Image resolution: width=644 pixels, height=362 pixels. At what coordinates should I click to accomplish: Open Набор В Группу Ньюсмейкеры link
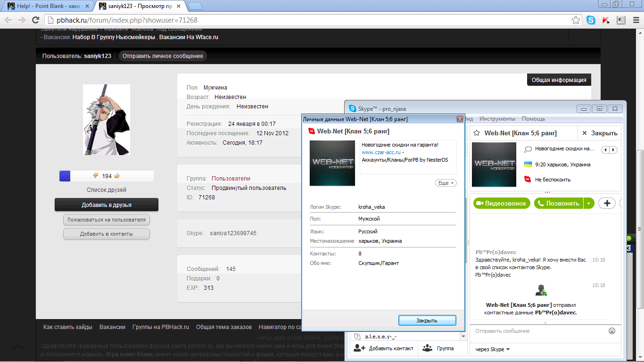(114, 37)
